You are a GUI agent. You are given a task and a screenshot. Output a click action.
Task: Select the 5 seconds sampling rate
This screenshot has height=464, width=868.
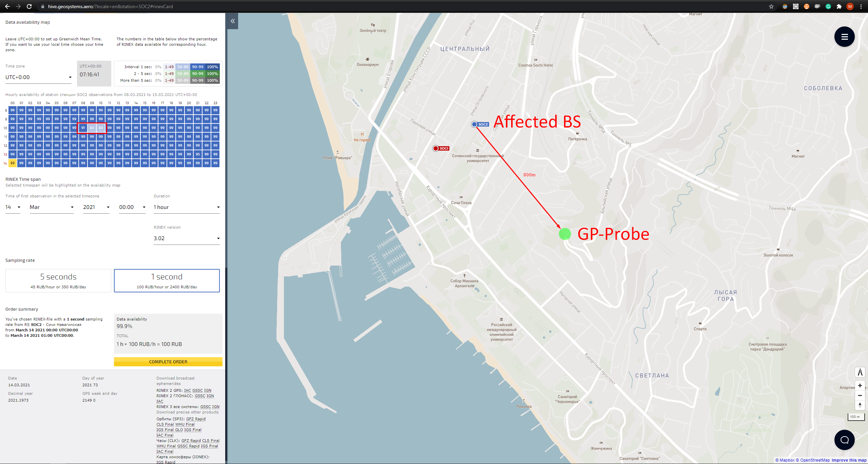click(58, 281)
